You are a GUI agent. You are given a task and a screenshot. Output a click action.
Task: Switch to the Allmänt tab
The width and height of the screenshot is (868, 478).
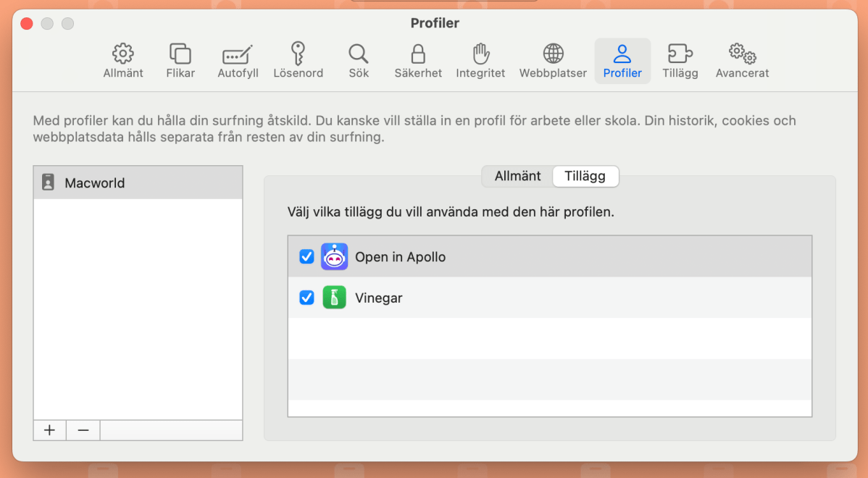tap(518, 176)
